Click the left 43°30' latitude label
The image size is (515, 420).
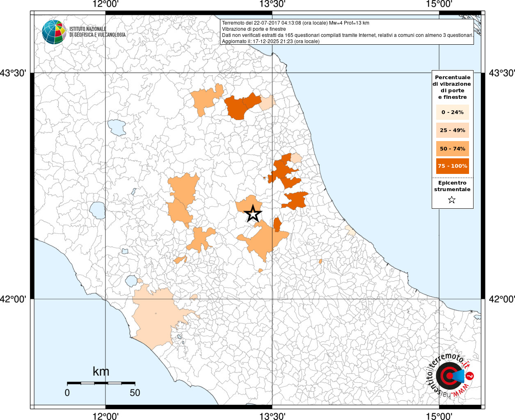pyautogui.click(x=13, y=73)
